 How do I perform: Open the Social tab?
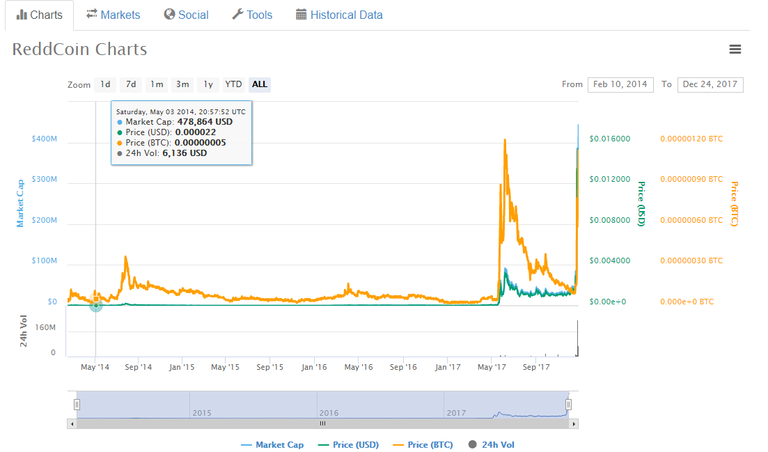pos(186,15)
